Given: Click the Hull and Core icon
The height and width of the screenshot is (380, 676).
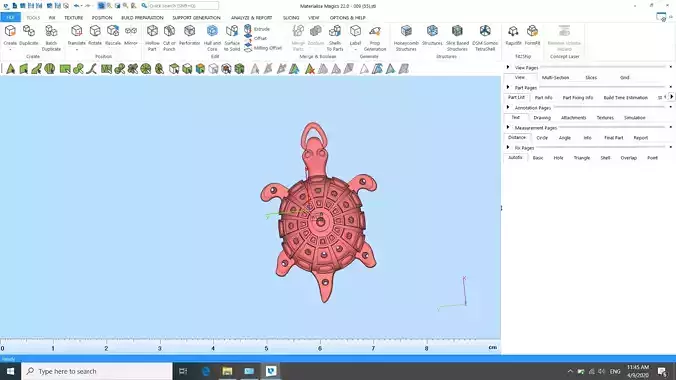Looking at the screenshot, I should [212, 31].
